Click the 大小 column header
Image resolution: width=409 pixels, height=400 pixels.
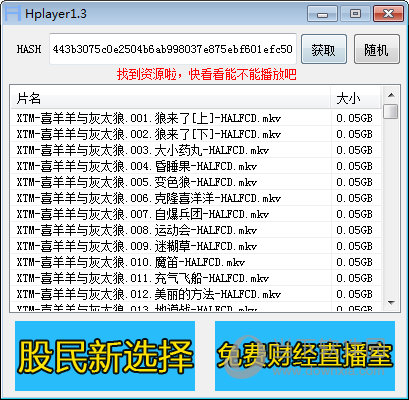pyautogui.click(x=355, y=99)
